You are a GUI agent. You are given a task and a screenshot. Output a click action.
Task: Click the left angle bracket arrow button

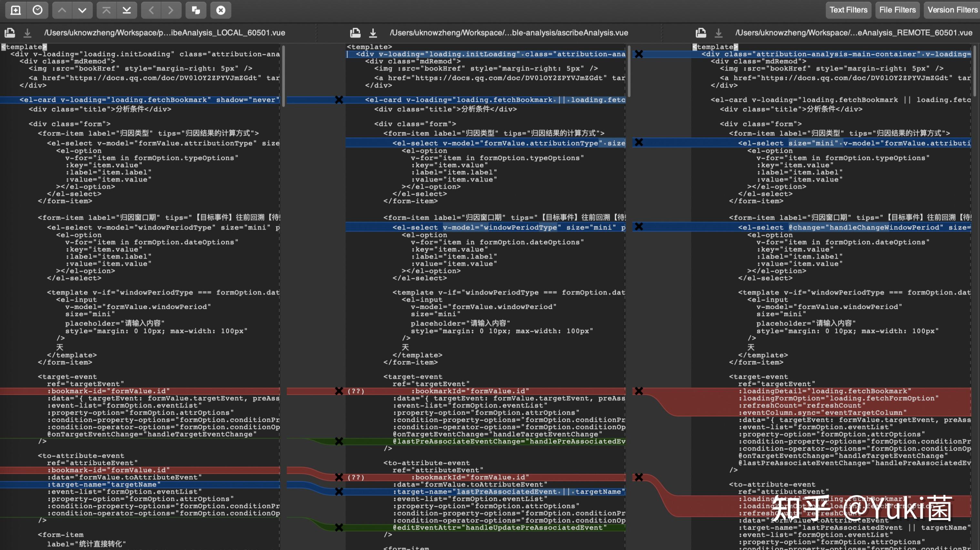click(151, 10)
